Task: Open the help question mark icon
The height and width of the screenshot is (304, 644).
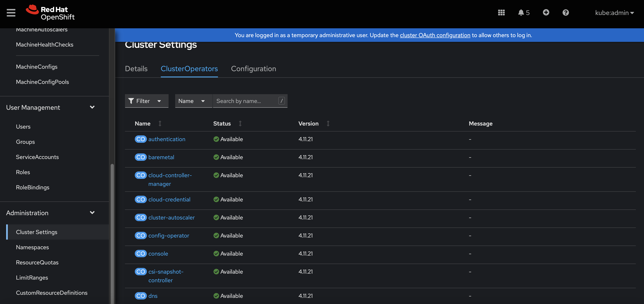Action: click(x=566, y=13)
